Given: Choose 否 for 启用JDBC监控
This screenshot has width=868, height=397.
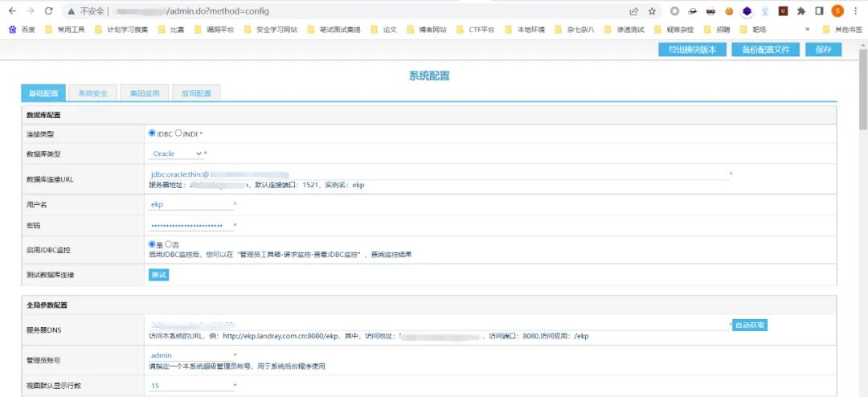Looking at the screenshot, I should coord(168,244).
